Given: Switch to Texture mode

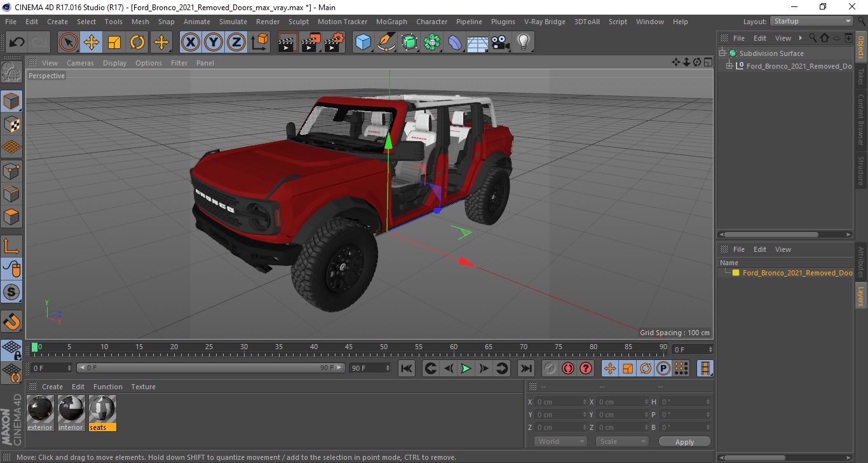Looking at the screenshot, I should pyautogui.click(x=11, y=124).
